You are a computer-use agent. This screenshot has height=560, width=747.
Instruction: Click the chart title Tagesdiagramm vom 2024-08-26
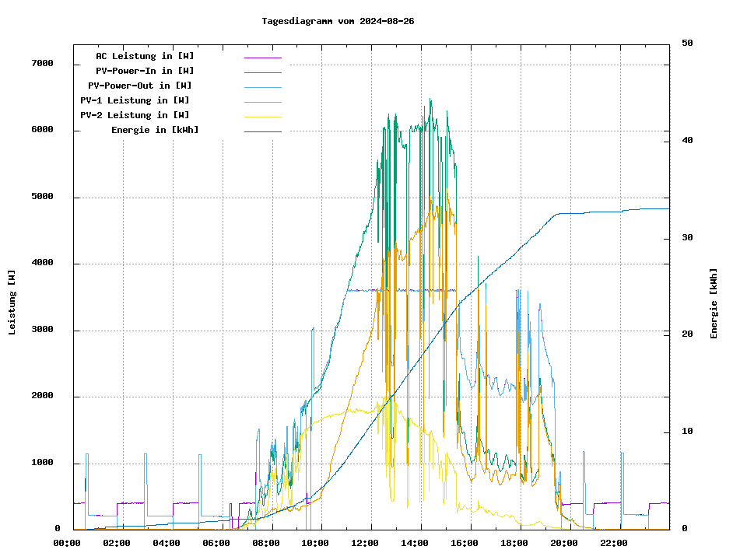[338, 21]
